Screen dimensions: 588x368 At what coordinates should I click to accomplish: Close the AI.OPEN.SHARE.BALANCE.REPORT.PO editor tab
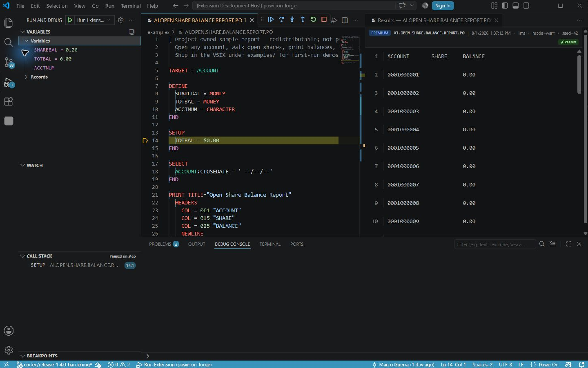[252, 20]
